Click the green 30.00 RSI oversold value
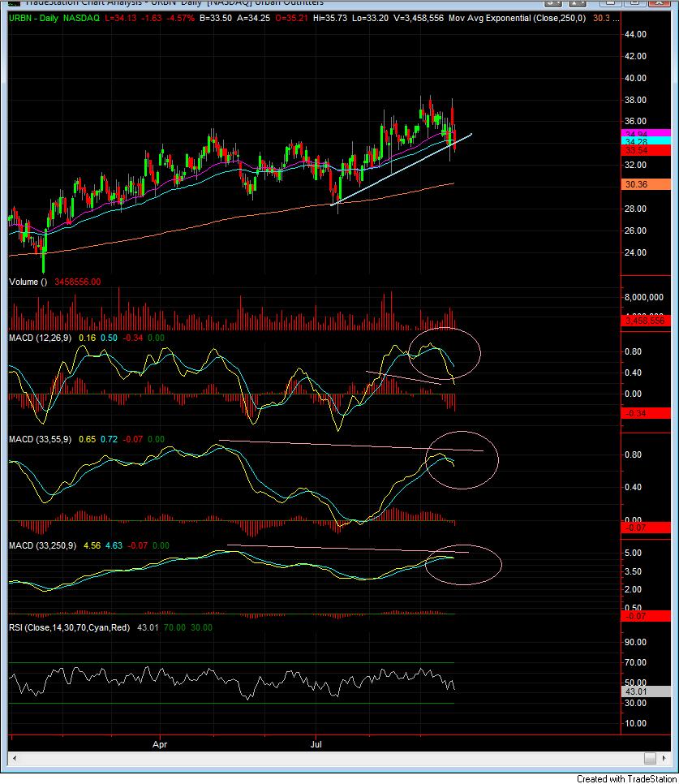 [x=201, y=627]
